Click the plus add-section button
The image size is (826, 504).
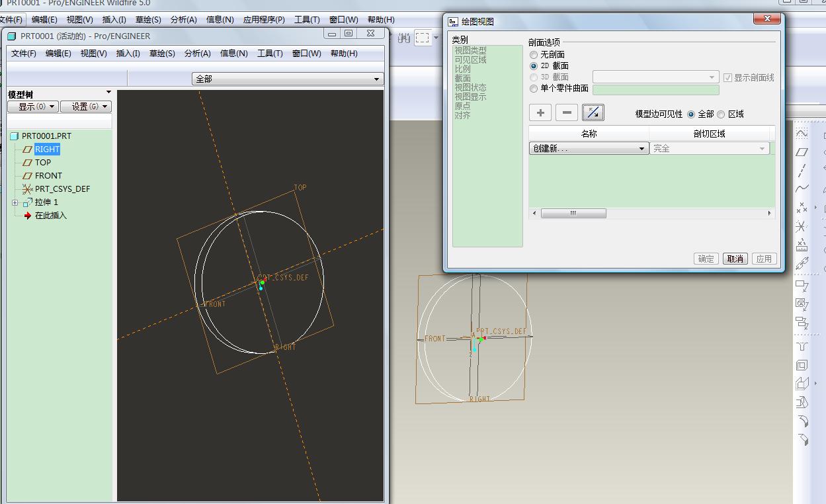(x=540, y=112)
